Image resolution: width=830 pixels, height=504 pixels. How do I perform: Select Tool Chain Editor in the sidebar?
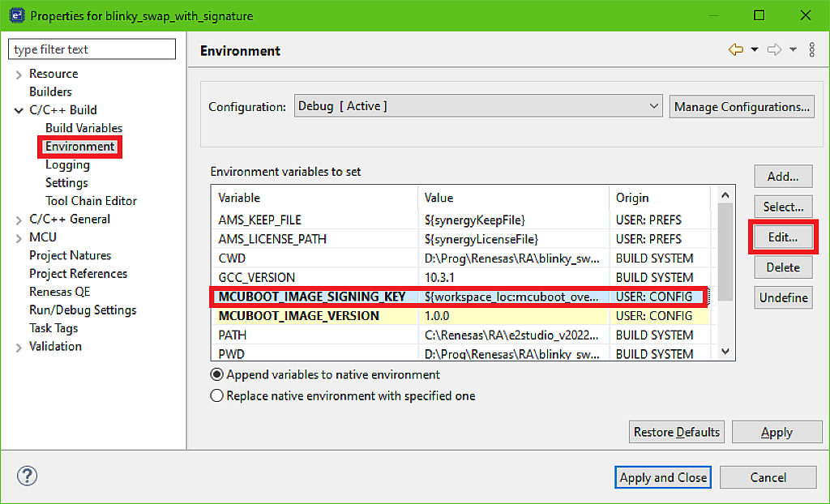91,200
